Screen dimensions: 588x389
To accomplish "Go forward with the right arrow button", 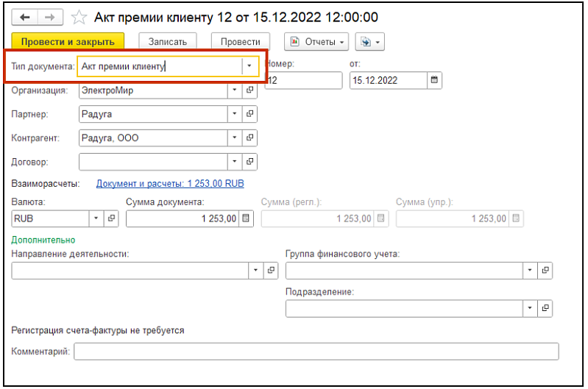I will [50, 17].
